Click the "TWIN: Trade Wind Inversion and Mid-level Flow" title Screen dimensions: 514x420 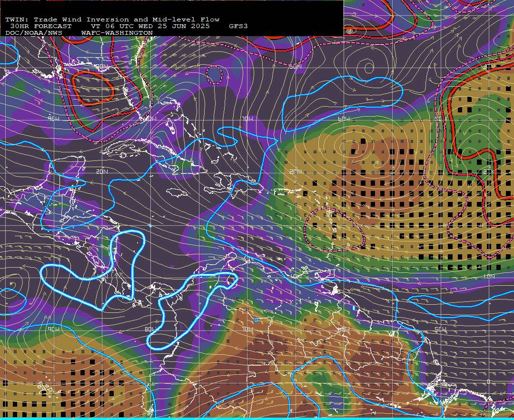point(112,20)
